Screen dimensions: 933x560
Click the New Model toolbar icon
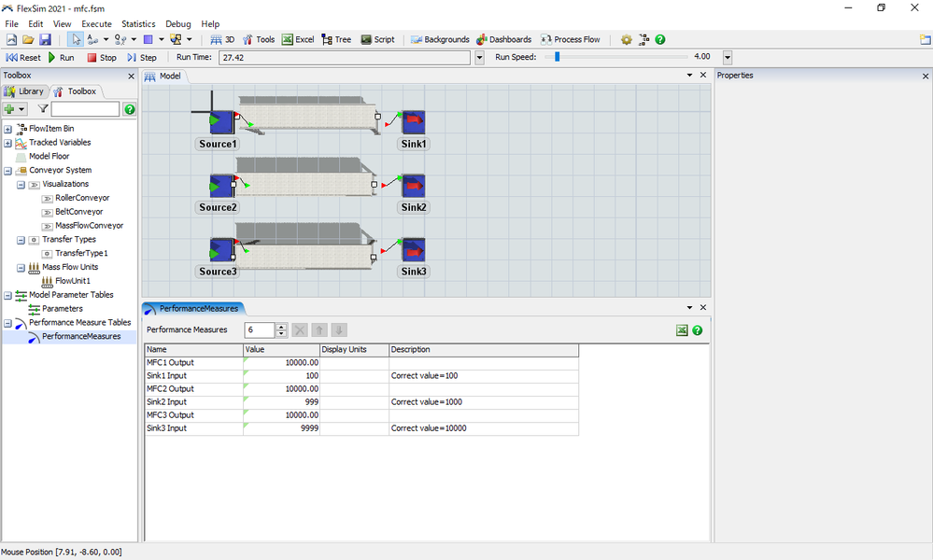click(x=11, y=39)
